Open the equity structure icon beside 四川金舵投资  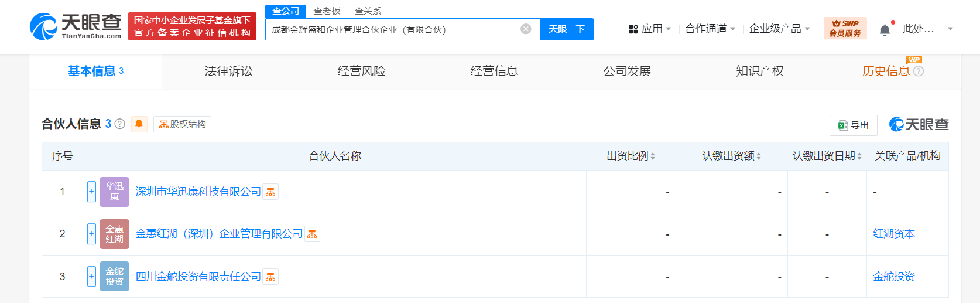[270, 277]
